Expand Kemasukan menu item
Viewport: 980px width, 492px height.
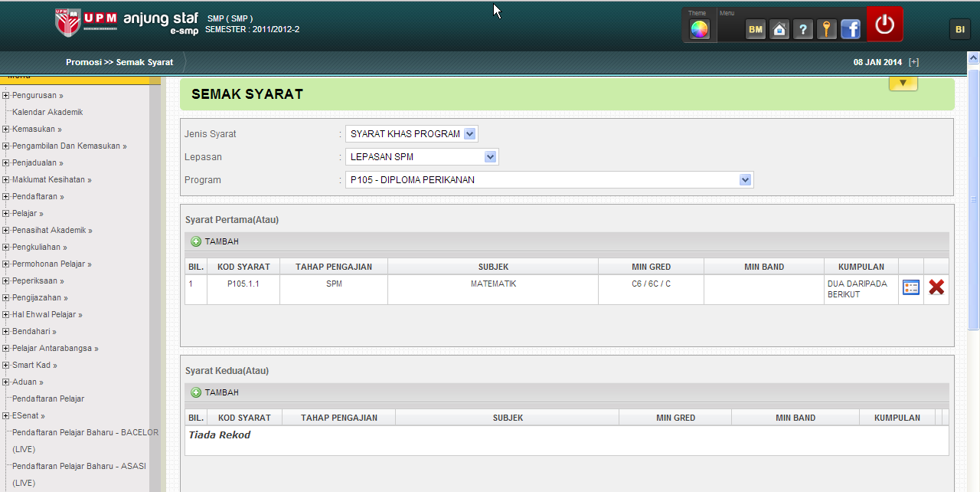tap(37, 130)
